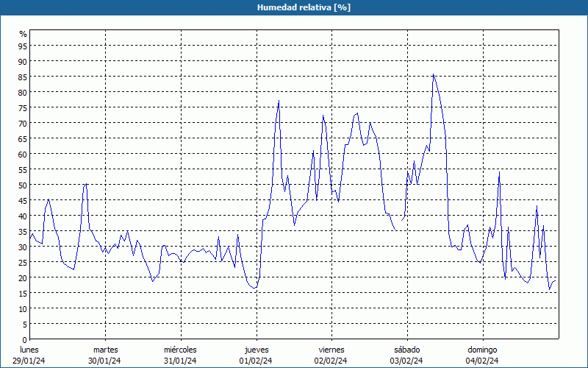This screenshot has height=368, width=588.
Task: Click the 10 y-axis value
Action: pyautogui.click(x=23, y=308)
